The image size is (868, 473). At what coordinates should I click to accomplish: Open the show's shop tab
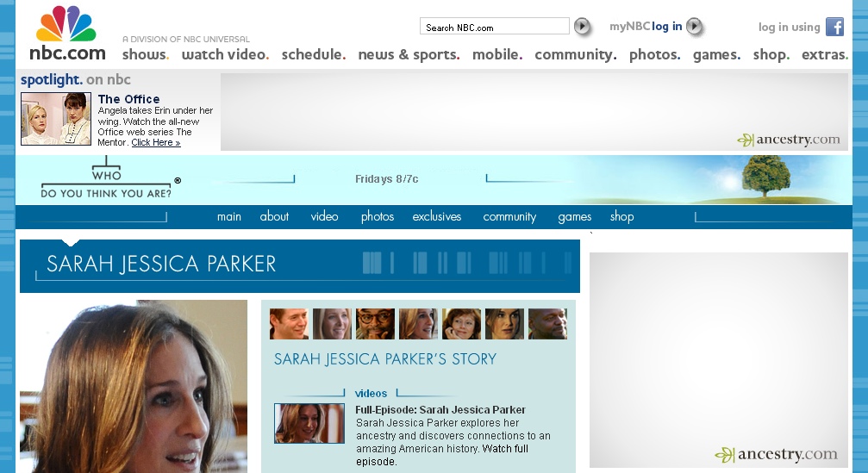click(622, 217)
